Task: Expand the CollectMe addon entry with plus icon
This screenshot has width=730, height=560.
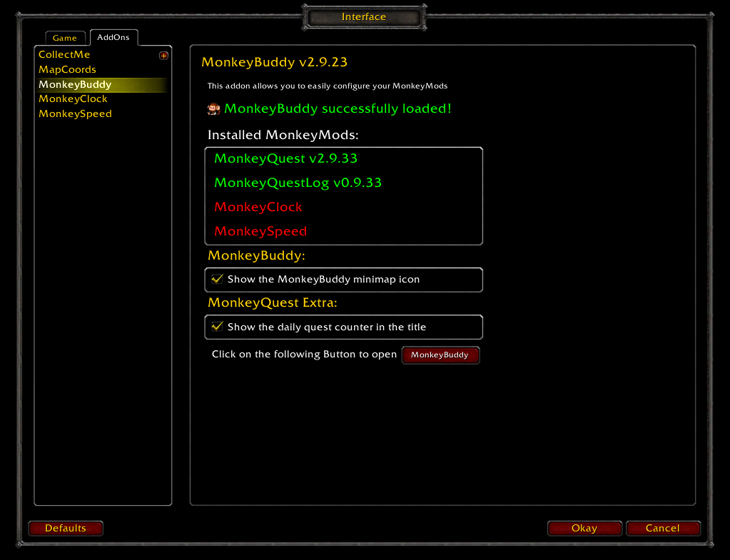Action: pyautogui.click(x=163, y=55)
